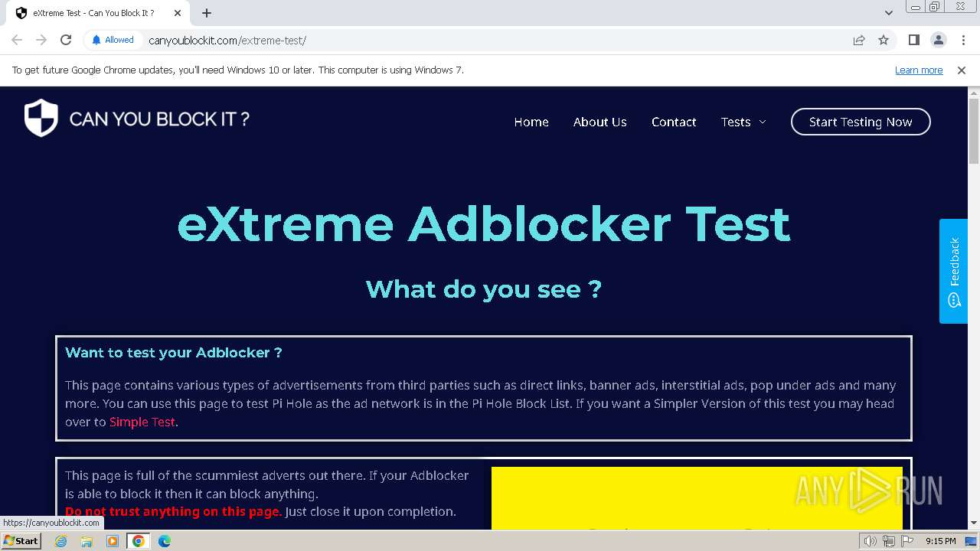Open Windows Media Player taskbar icon
This screenshot has height=551, width=980.
pos(113,541)
